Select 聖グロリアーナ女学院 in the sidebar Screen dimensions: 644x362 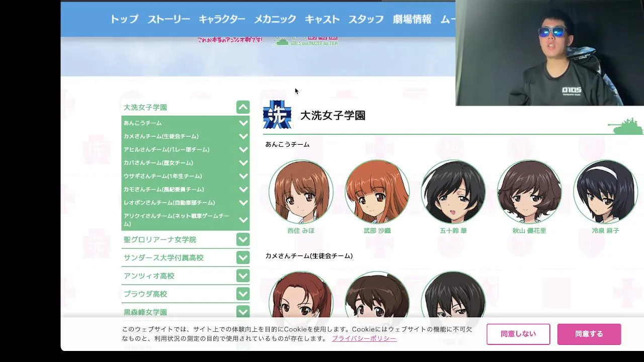[160, 240]
